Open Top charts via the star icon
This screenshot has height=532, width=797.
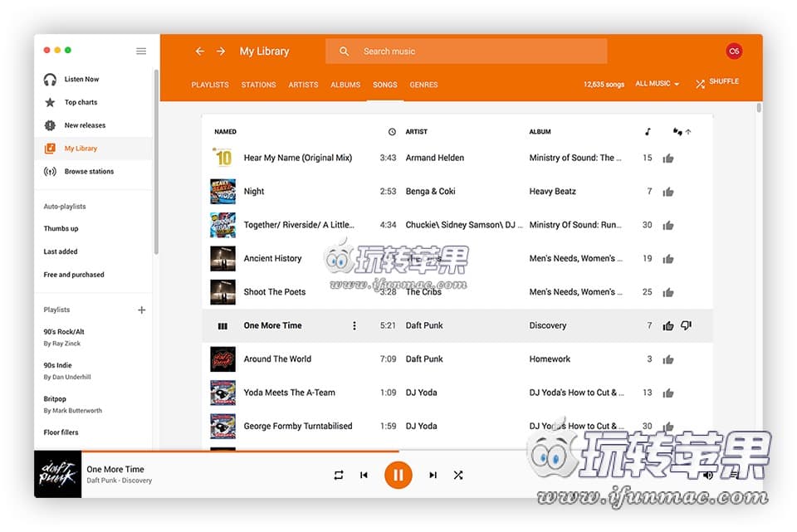tap(50, 102)
